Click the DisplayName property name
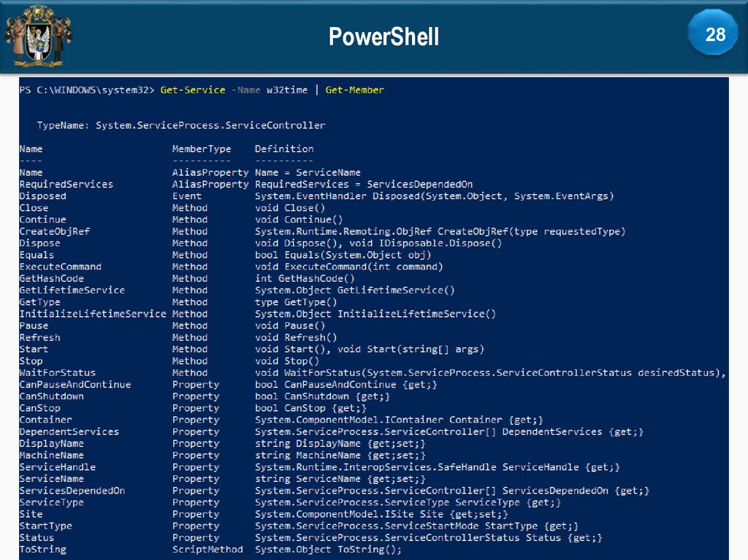The height and width of the screenshot is (560, 748). pyautogui.click(x=52, y=443)
